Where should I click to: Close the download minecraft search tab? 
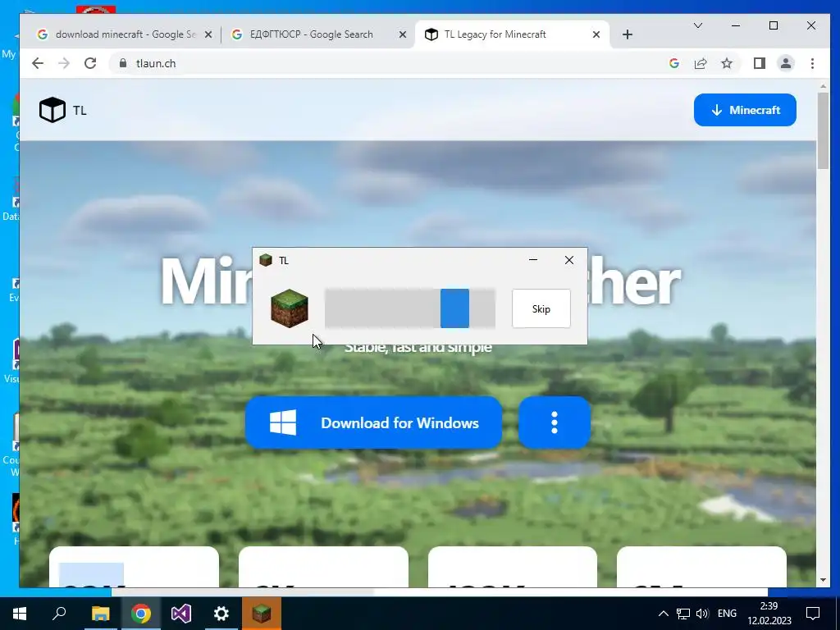tap(208, 34)
